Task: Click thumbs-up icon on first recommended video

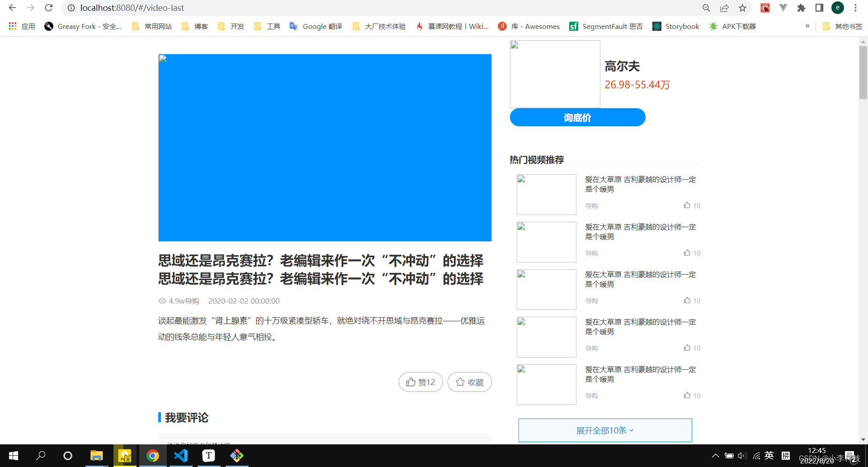Action: tap(687, 205)
